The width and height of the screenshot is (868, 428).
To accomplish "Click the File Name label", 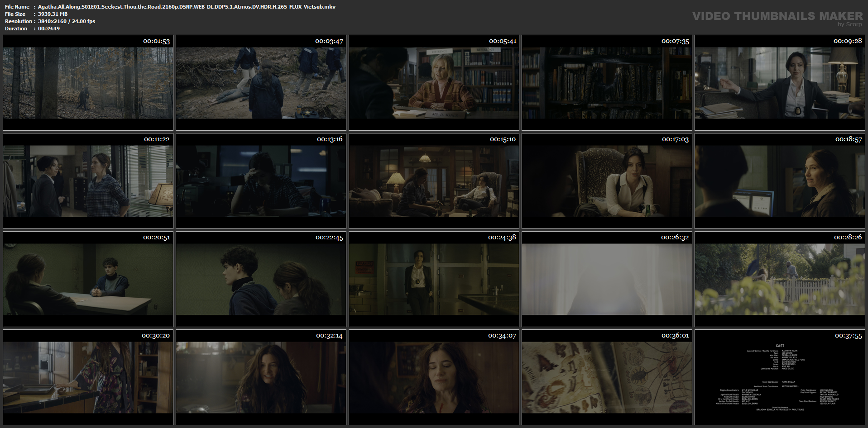I will (17, 7).
